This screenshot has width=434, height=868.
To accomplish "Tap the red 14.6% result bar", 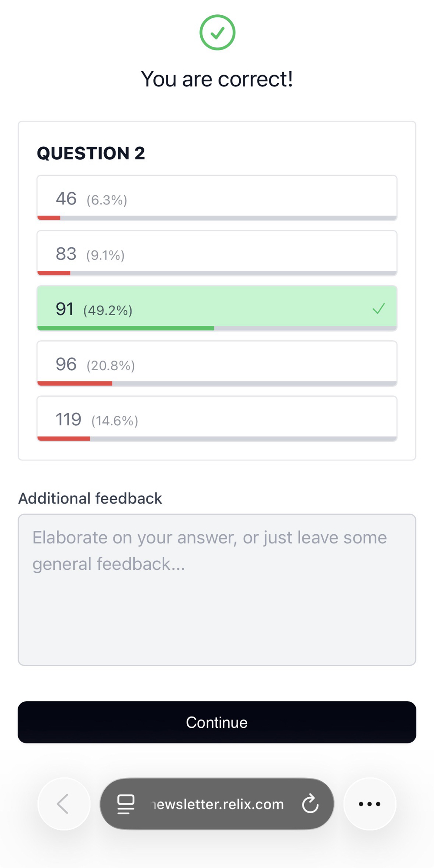I will click(64, 439).
